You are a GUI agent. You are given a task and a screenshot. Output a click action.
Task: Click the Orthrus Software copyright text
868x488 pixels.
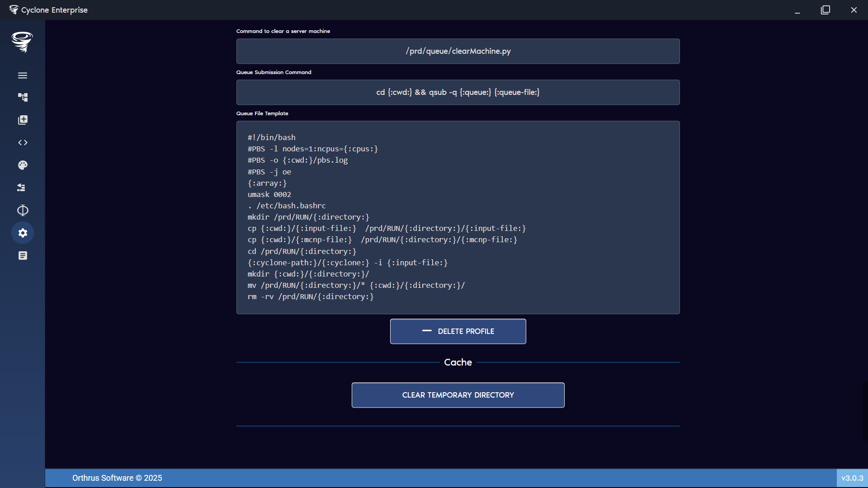point(117,478)
